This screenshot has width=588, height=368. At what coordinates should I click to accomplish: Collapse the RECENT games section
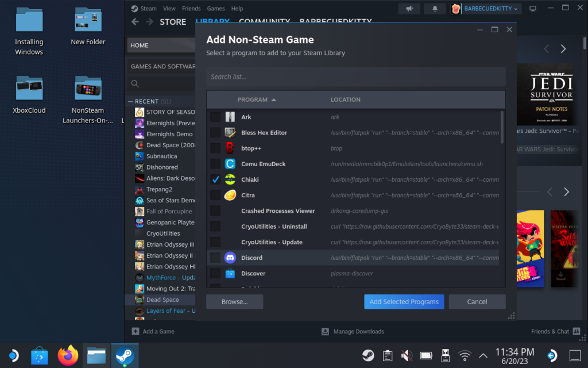coord(130,101)
